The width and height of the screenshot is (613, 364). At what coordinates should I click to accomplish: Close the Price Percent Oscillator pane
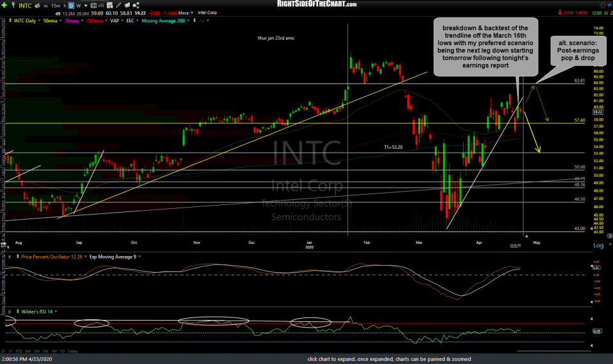10,257
